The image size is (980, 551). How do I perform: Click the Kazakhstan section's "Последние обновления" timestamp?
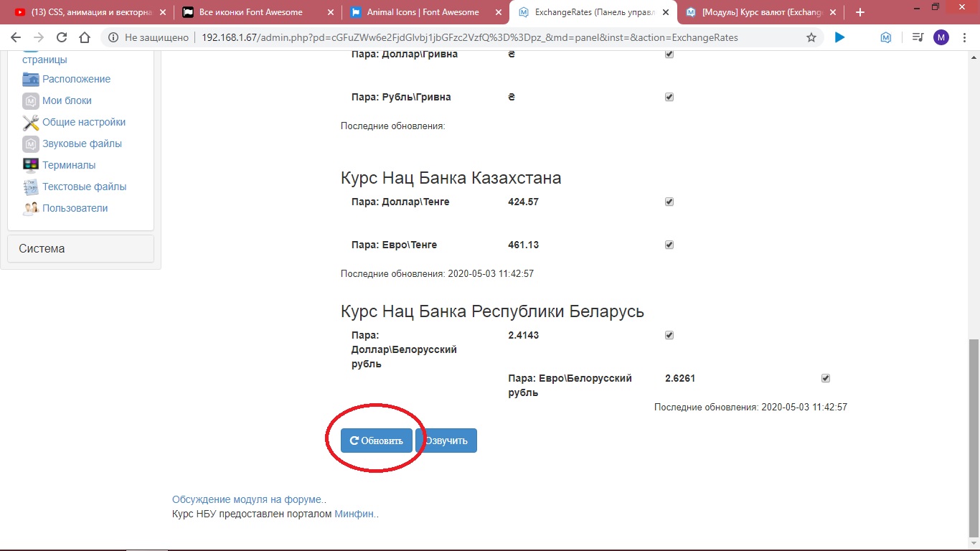(x=437, y=273)
